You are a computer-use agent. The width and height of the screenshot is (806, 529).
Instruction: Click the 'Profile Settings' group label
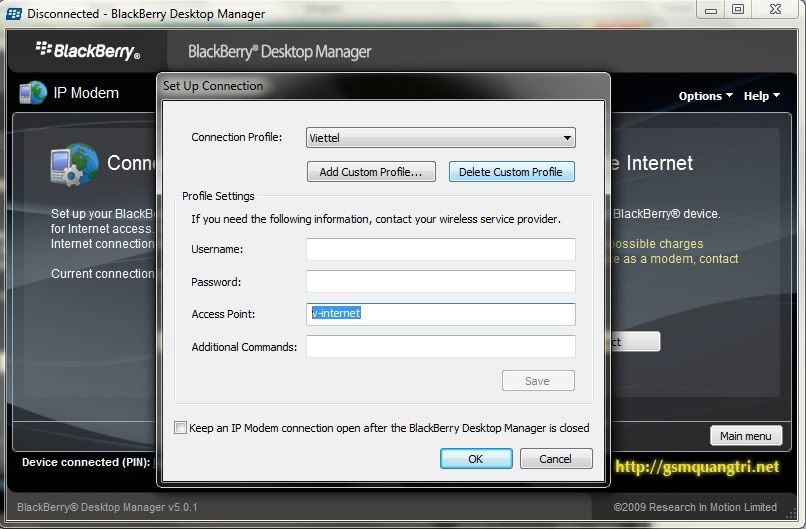tap(218, 196)
